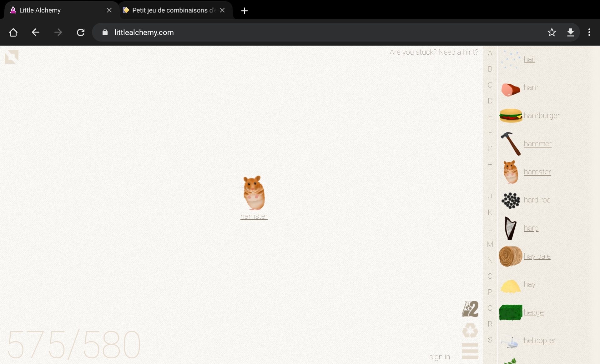The image size is (600, 364).
Task: Open the hamburger menu icon
Action: coord(470,351)
